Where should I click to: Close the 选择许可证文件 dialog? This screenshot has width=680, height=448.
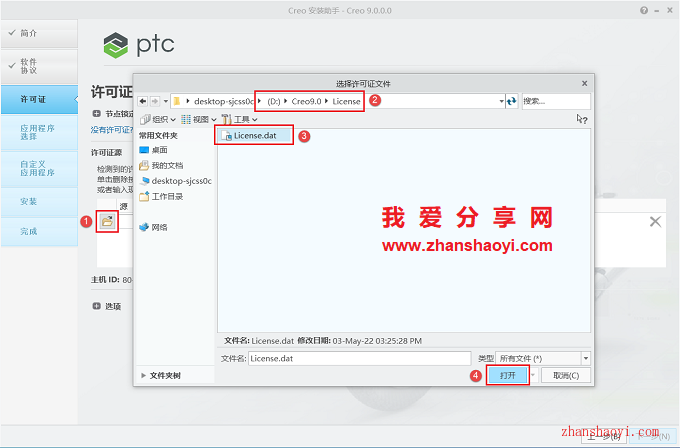coord(585,83)
